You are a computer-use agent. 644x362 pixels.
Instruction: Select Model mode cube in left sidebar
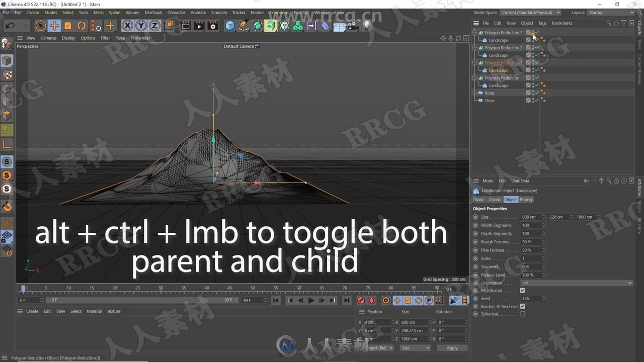coord(7,61)
